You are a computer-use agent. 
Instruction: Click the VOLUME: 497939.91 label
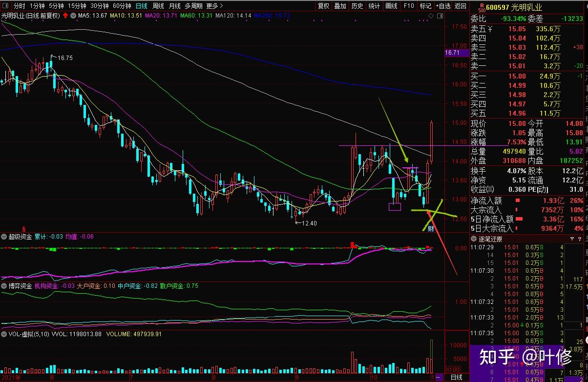click(x=133, y=334)
